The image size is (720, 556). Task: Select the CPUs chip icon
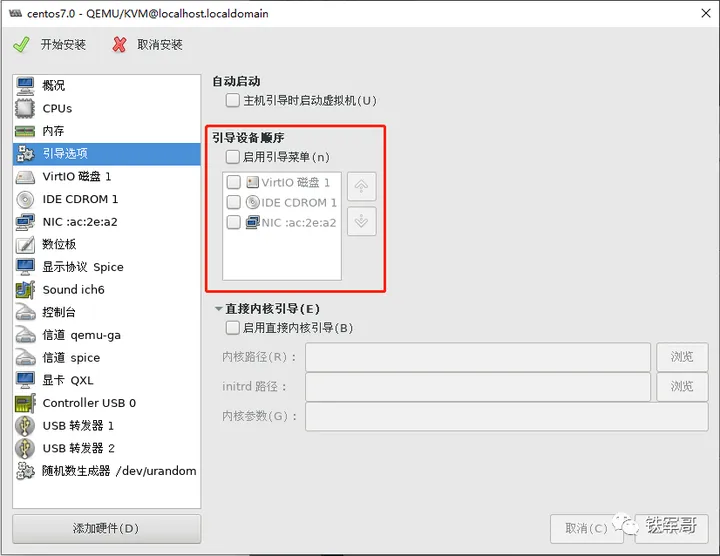(x=25, y=108)
